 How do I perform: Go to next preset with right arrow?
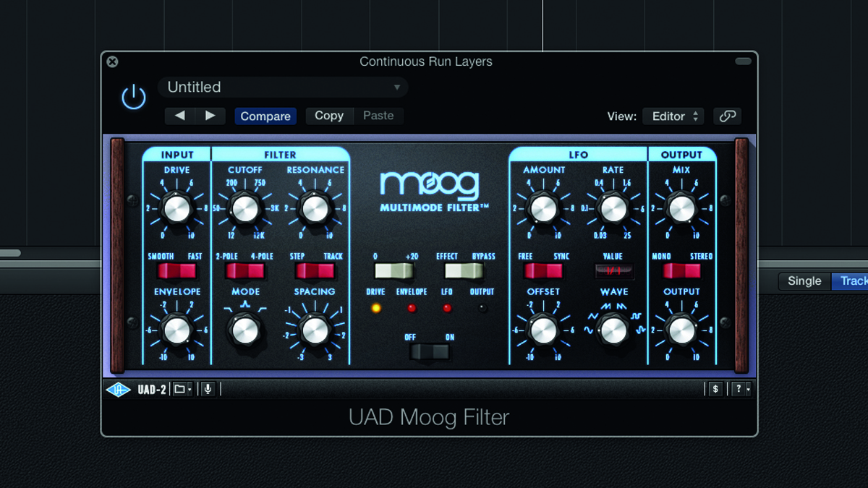210,116
